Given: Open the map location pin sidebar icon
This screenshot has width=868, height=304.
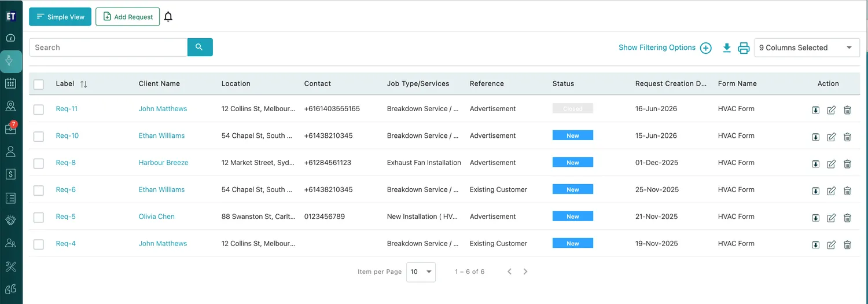Looking at the screenshot, I should 10,106.
